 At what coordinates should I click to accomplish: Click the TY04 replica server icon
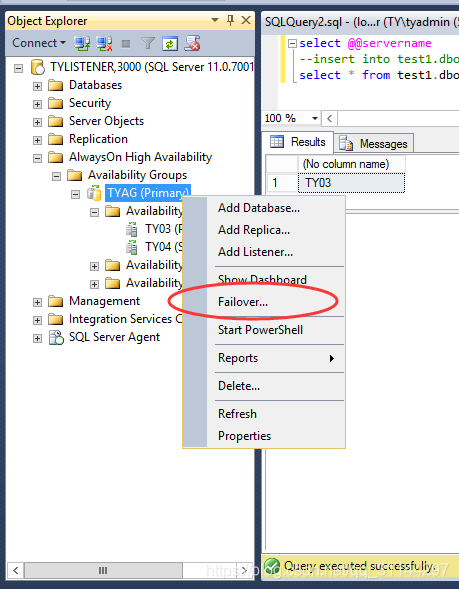[x=132, y=247]
